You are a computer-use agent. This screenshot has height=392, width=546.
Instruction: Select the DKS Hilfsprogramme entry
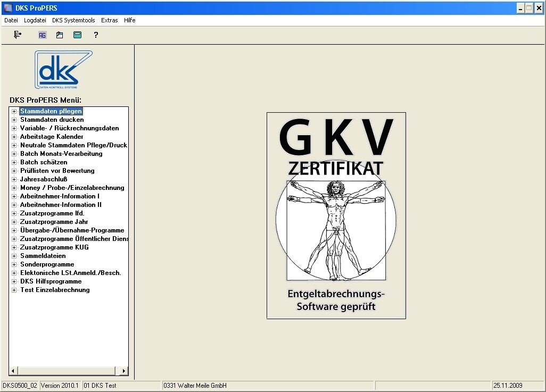point(51,281)
